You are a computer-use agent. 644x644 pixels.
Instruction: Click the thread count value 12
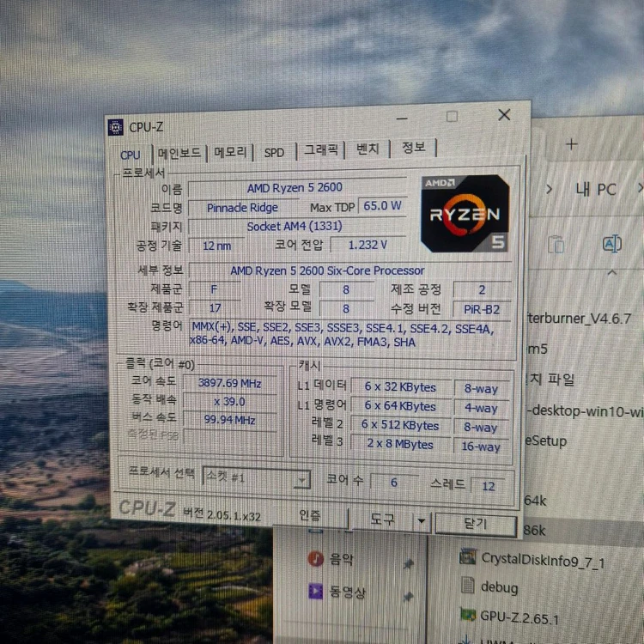[x=489, y=486]
